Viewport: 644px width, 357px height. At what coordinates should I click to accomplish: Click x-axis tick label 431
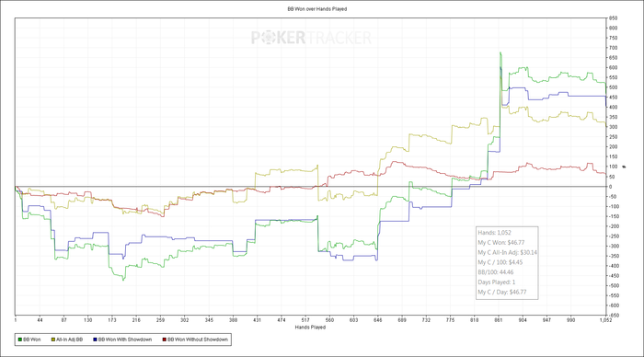click(x=257, y=319)
